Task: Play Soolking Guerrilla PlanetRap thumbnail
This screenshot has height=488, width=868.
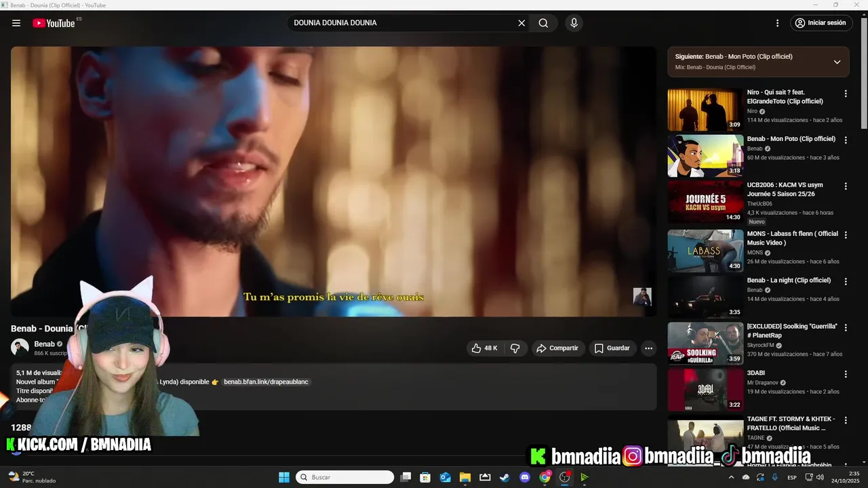Action: pos(705,343)
